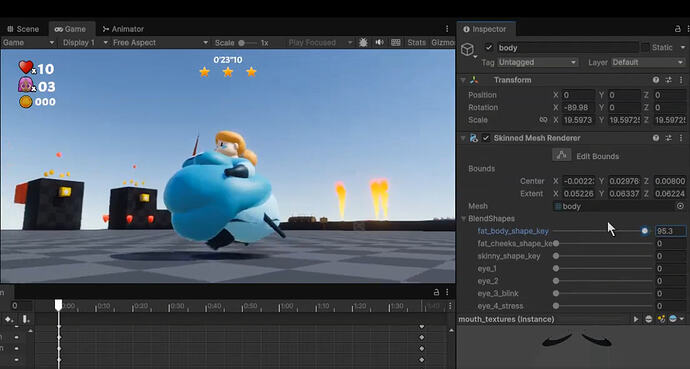Click the eye_4_stress blend shape label
Viewport: 690px width, 369px height.
(x=500, y=306)
